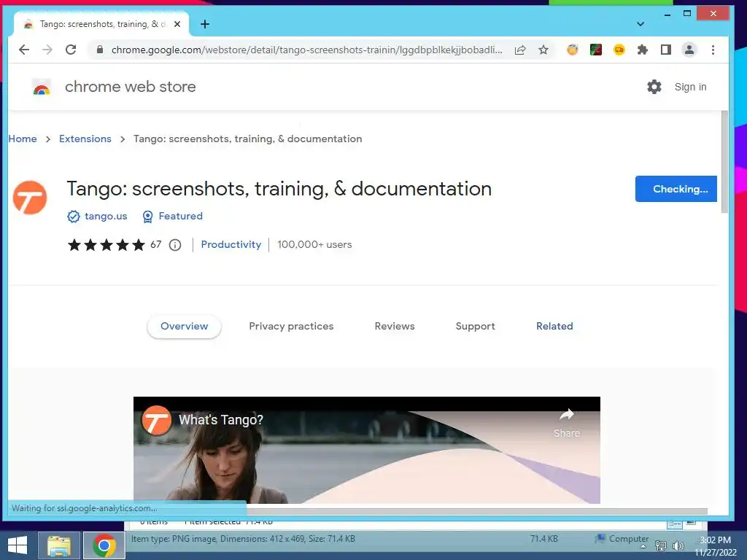Click the forward navigation arrow
747x560 pixels.
(x=47, y=50)
